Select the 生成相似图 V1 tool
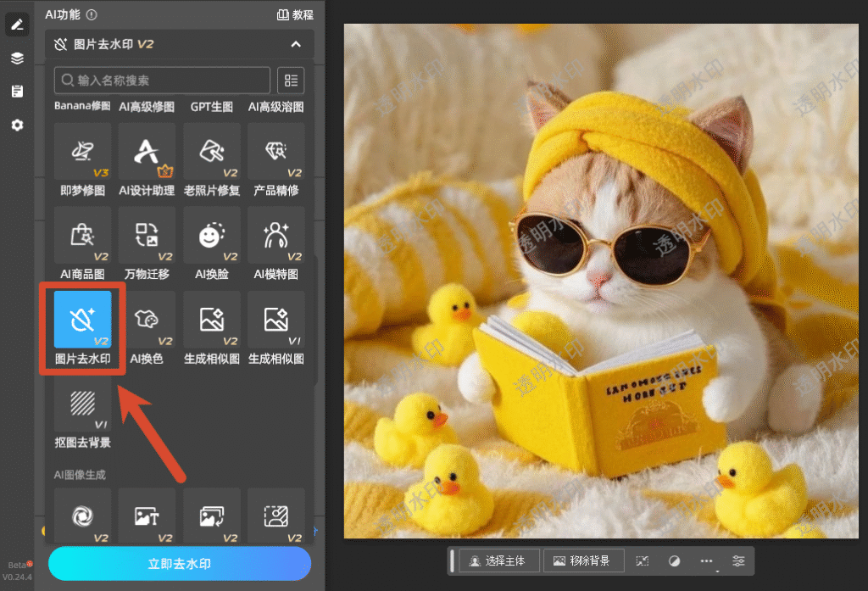Screen dimensions: 868x591 [276, 320]
